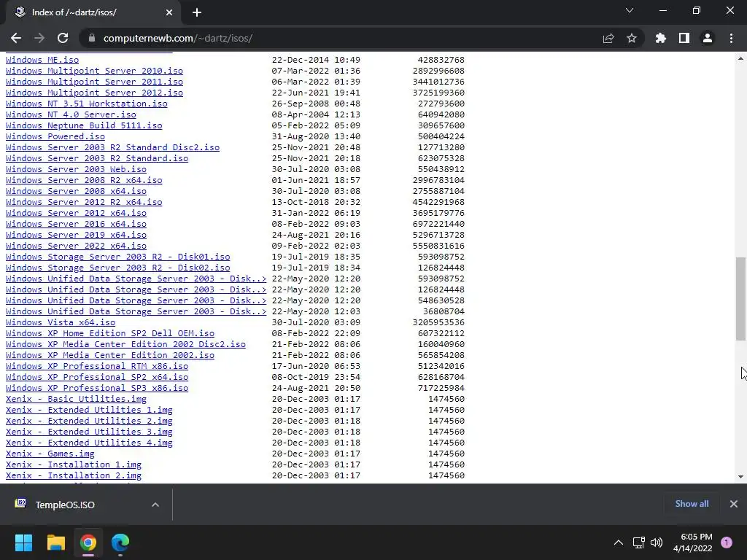Download Windows XP Professional SP2 x64.iso
Image resolution: width=747 pixels, height=560 pixels.
click(97, 378)
